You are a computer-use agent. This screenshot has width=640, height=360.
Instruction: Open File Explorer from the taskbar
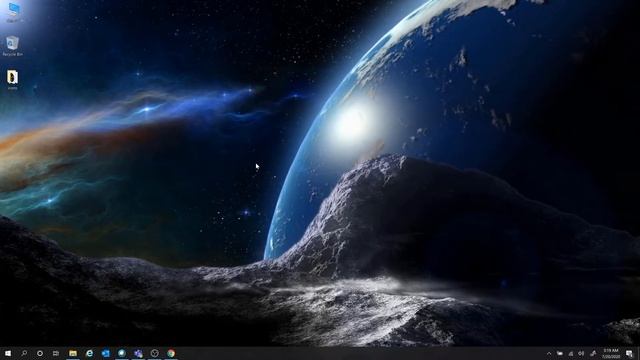pyautogui.click(x=73, y=353)
